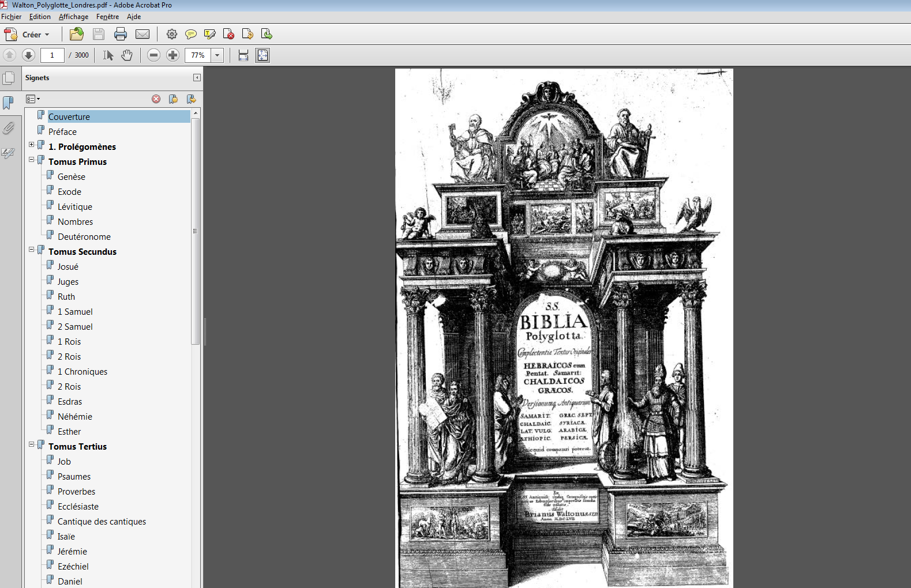This screenshot has height=588, width=911.
Task: Select the Ruth bookmark
Action: pos(66,296)
